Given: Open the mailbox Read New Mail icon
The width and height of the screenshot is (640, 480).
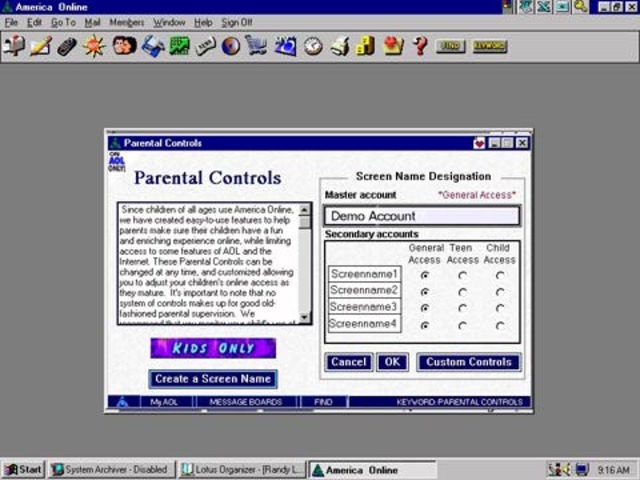Looking at the screenshot, I should pyautogui.click(x=14, y=46).
